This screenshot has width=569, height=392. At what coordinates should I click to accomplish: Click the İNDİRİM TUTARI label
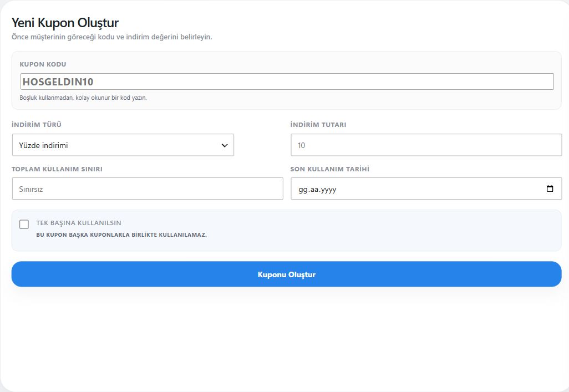point(318,125)
